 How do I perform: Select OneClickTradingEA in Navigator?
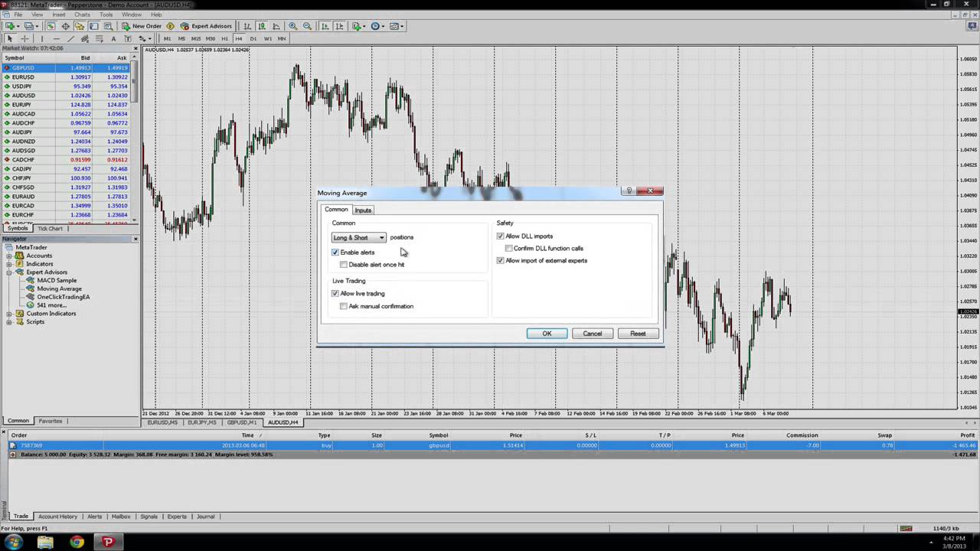pyautogui.click(x=64, y=297)
